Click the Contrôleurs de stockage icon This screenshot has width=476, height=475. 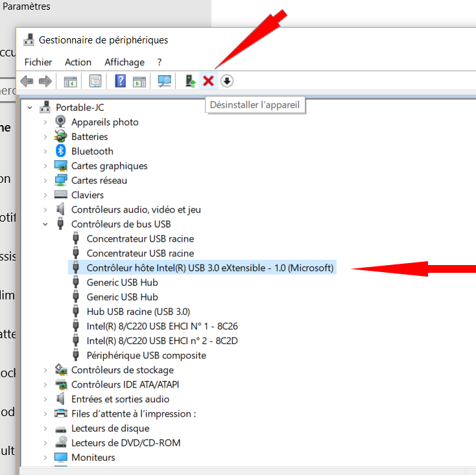click(61, 369)
